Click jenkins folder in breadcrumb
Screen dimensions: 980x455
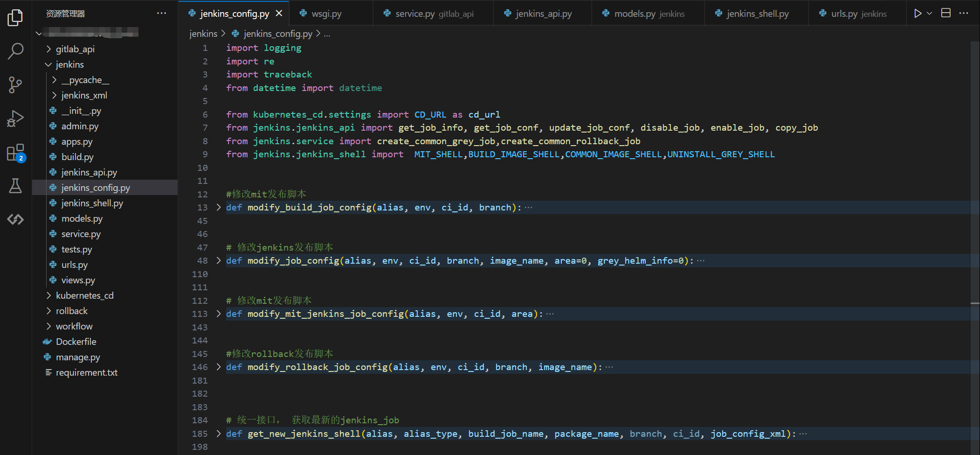tap(203, 34)
